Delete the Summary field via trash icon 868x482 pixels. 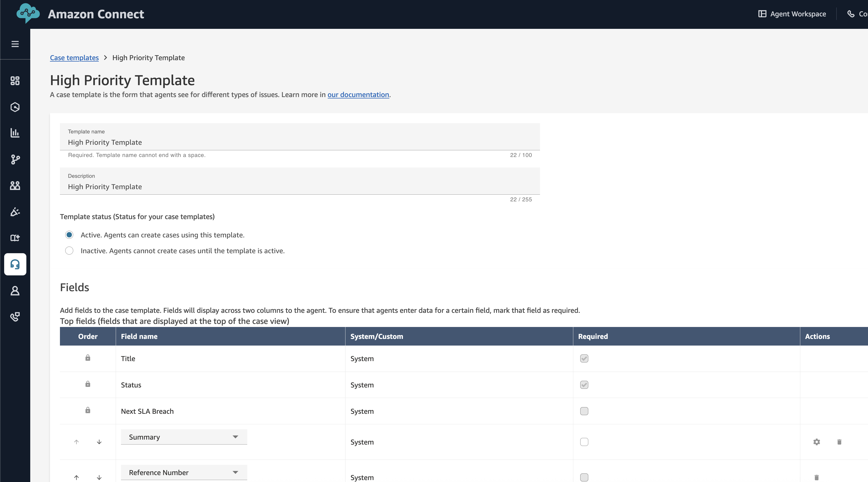839,442
